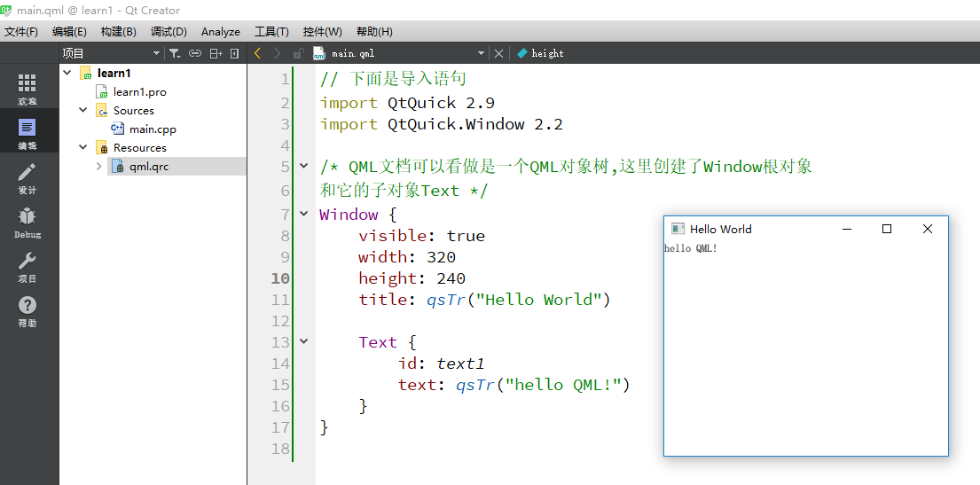The width and height of the screenshot is (980, 485).
Task: Click the '// 下面是导入语句' comment line
Action: (393, 79)
